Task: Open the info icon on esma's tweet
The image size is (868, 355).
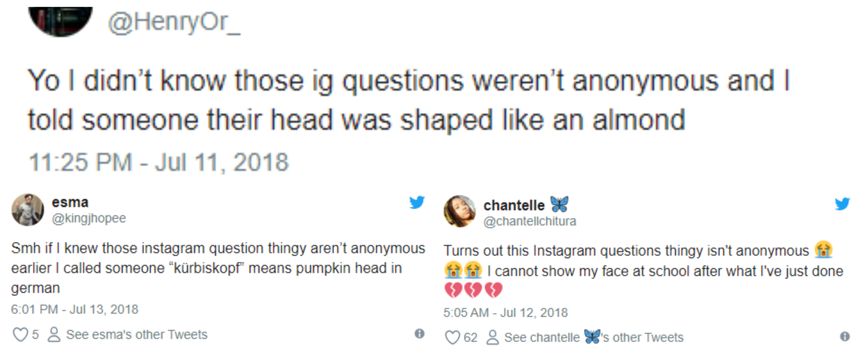Action: 419,333
